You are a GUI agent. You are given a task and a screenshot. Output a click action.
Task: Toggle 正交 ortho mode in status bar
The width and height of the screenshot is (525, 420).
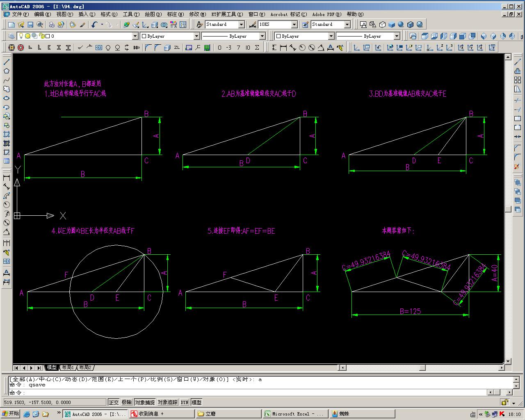point(114,402)
